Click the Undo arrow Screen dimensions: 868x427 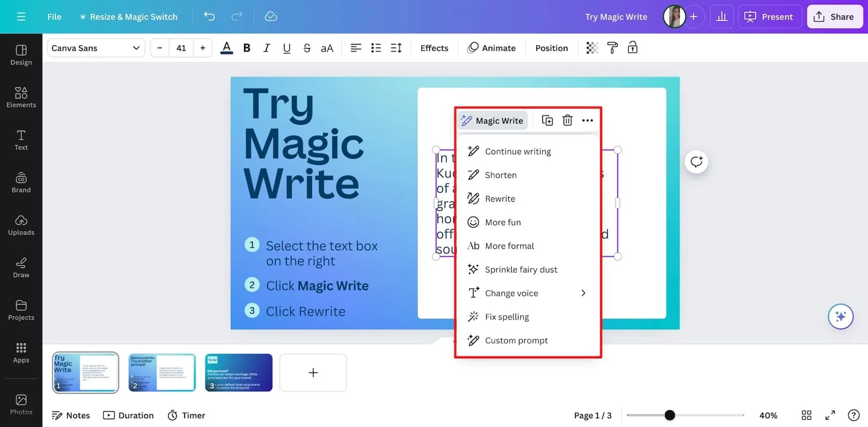point(209,16)
